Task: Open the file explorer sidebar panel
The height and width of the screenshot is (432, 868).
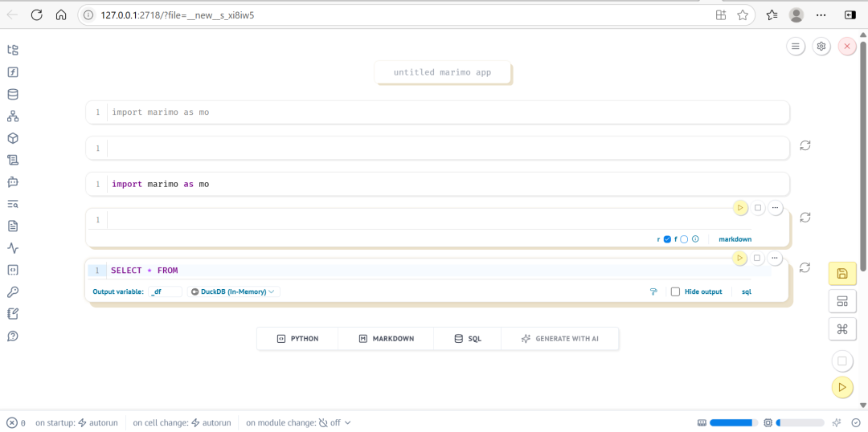Action: (13, 51)
